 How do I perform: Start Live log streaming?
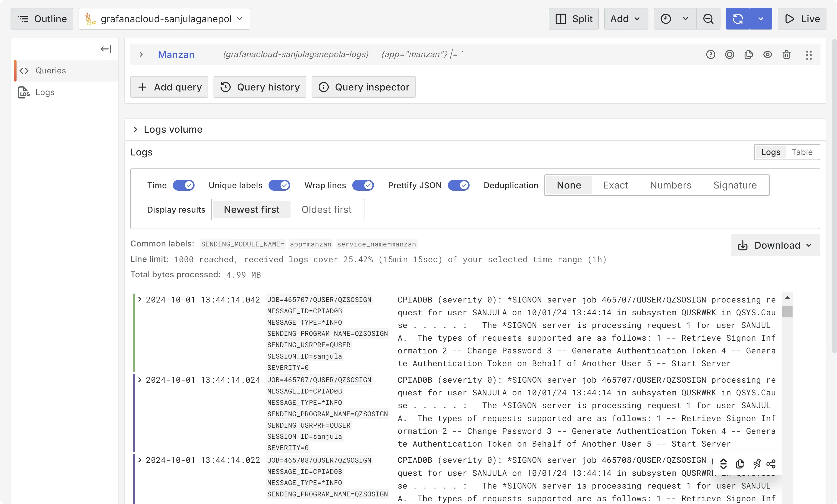802,19
